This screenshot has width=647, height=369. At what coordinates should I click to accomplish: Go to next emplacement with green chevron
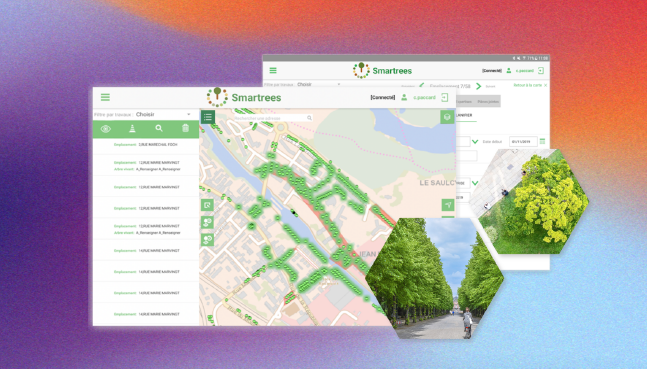pyautogui.click(x=479, y=86)
